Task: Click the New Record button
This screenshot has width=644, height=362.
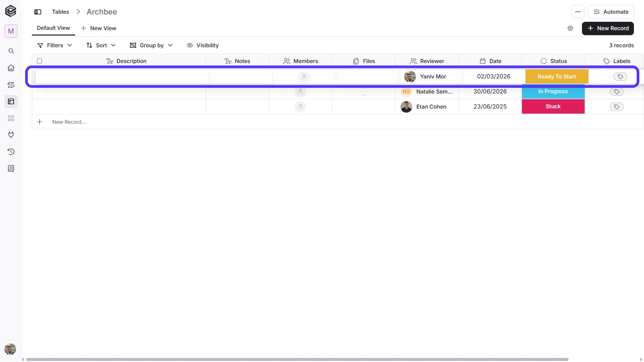Action: 608,28
